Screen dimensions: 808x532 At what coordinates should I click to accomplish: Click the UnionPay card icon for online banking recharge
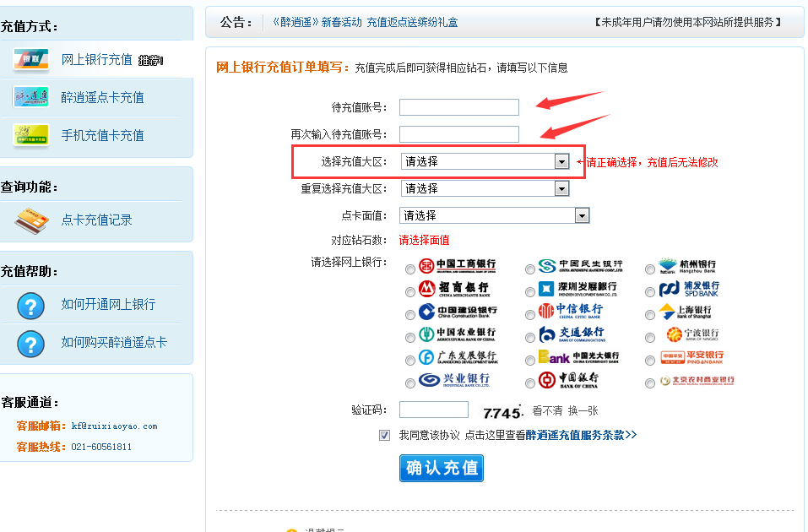[x=31, y=60]
